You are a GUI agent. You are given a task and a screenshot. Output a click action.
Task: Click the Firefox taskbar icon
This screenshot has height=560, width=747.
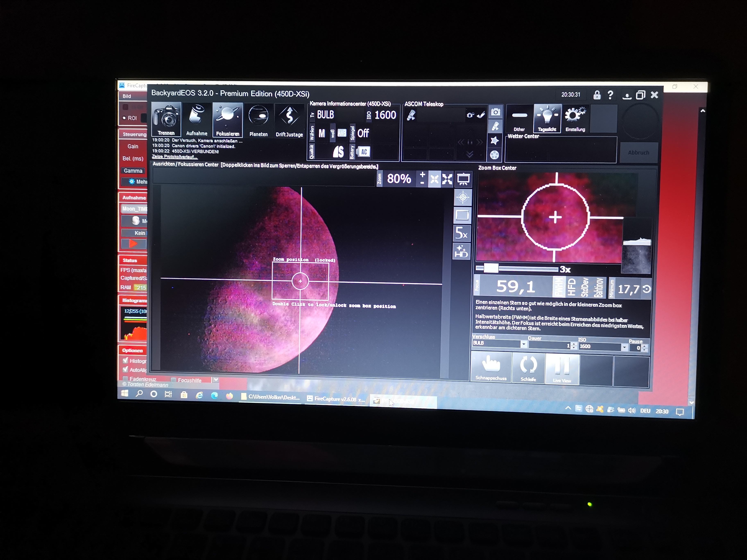(229, 396)
